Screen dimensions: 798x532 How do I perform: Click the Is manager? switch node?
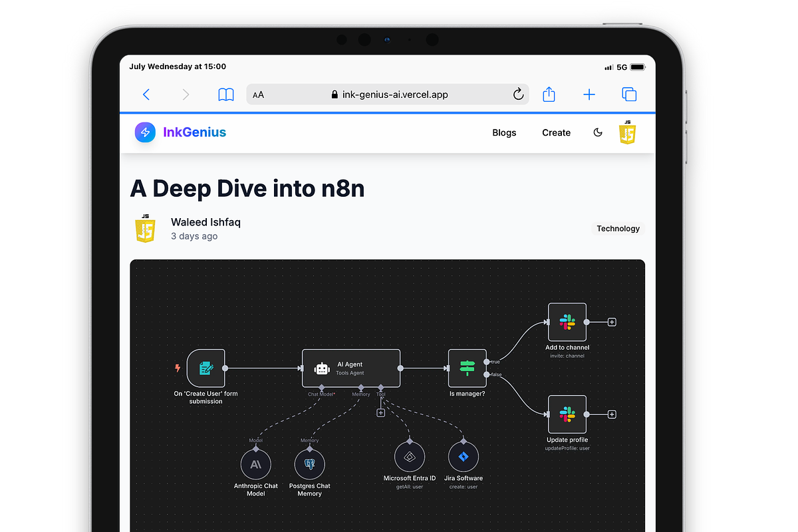click(467, 368)
